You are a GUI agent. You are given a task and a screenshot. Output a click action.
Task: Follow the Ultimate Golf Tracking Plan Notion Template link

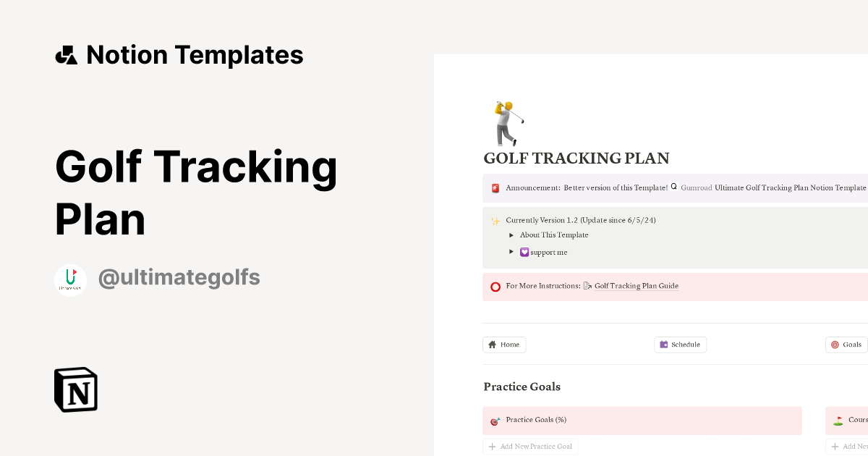click(x=791, y=187)
